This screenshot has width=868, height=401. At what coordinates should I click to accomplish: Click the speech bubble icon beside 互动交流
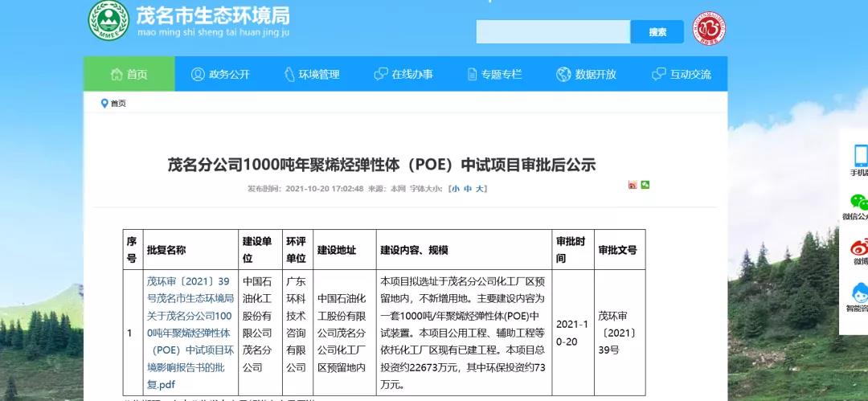(x=659, y=74)
